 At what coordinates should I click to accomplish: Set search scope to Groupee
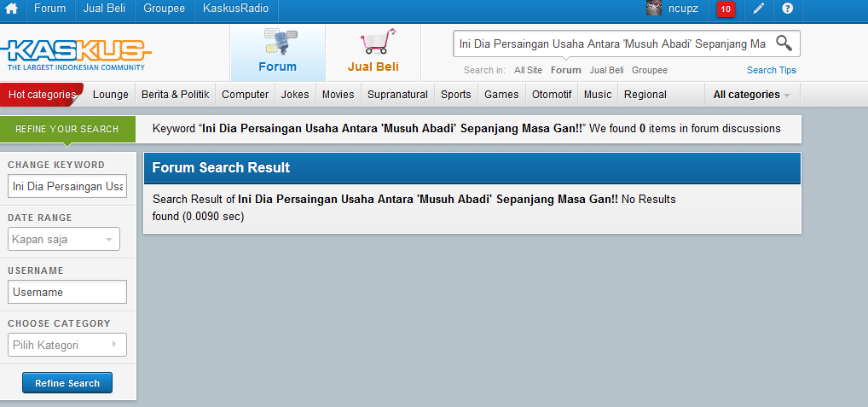click(x=650, y=70)
